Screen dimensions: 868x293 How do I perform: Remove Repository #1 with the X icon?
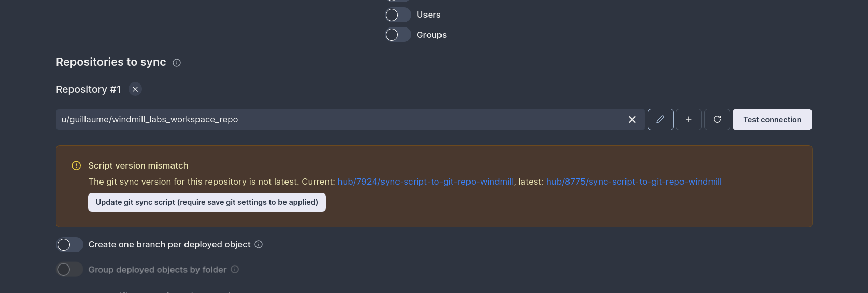point(135,89)
